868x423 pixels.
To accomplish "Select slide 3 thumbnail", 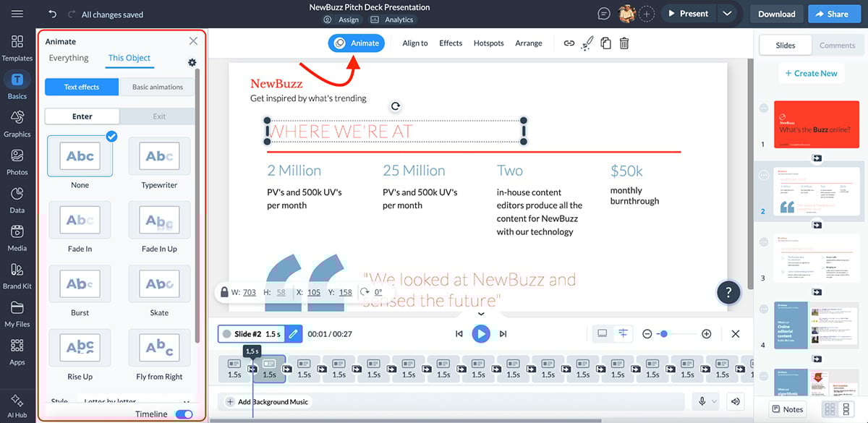I will tap(817, 258).
